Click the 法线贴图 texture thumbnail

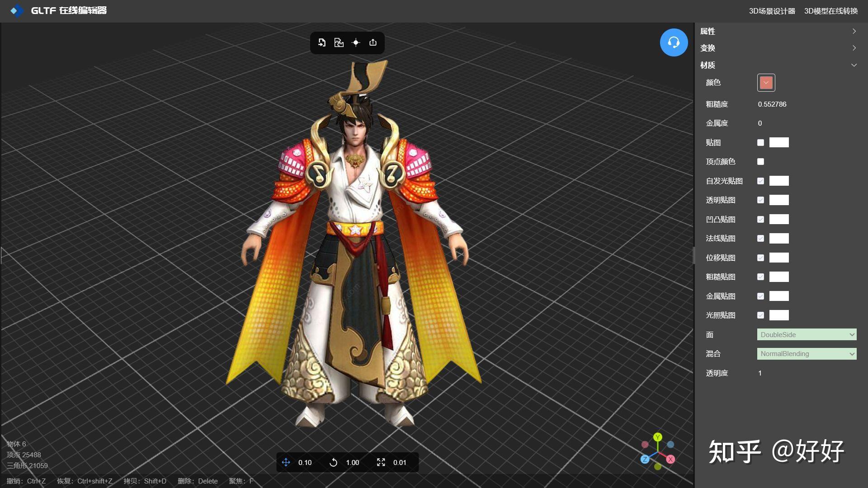tap(779, 238)
